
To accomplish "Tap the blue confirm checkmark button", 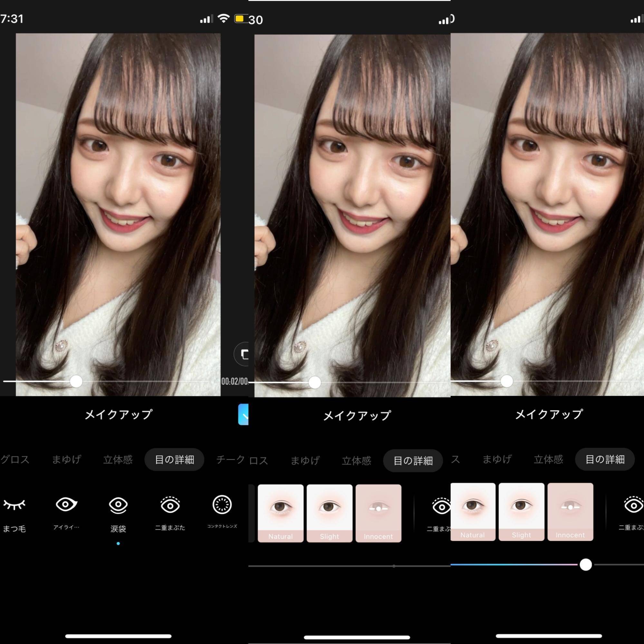I will point(244,414).
